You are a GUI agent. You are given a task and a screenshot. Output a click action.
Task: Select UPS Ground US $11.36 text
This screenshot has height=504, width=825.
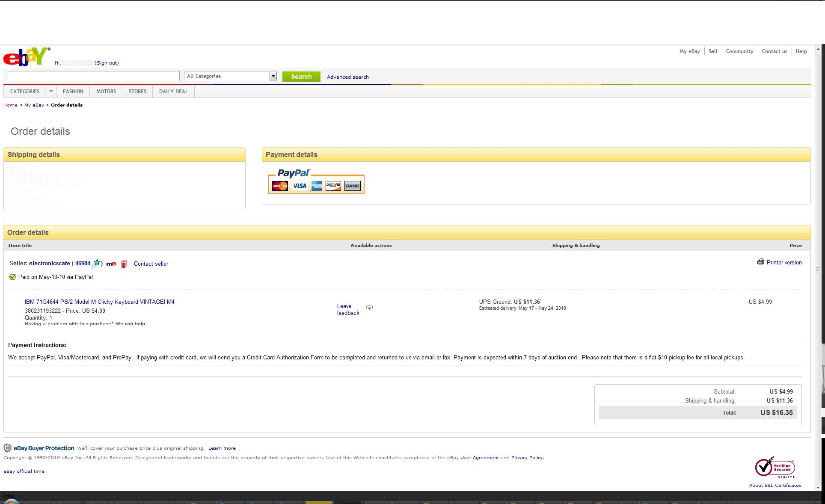(510, 302)
